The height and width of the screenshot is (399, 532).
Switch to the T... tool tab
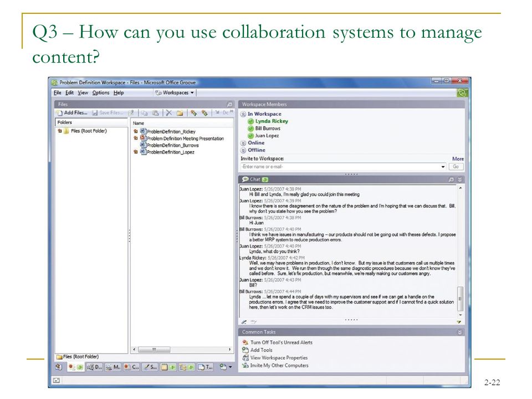click(x=205, y=367)
